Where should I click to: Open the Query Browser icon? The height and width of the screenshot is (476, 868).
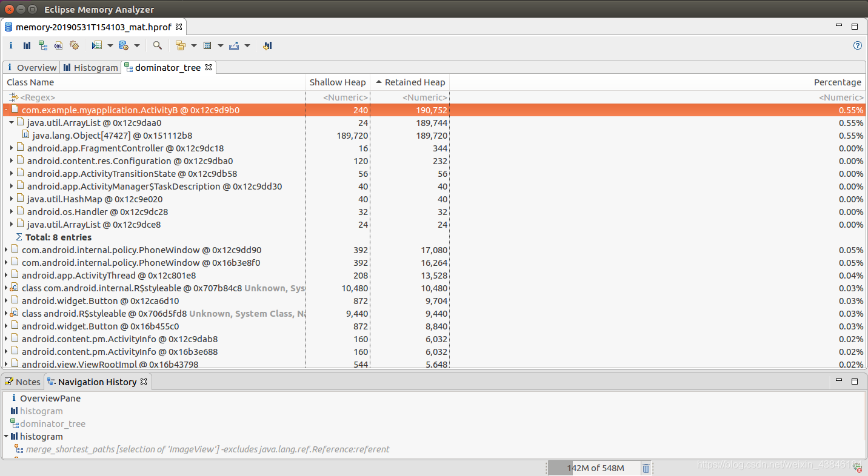124,45
